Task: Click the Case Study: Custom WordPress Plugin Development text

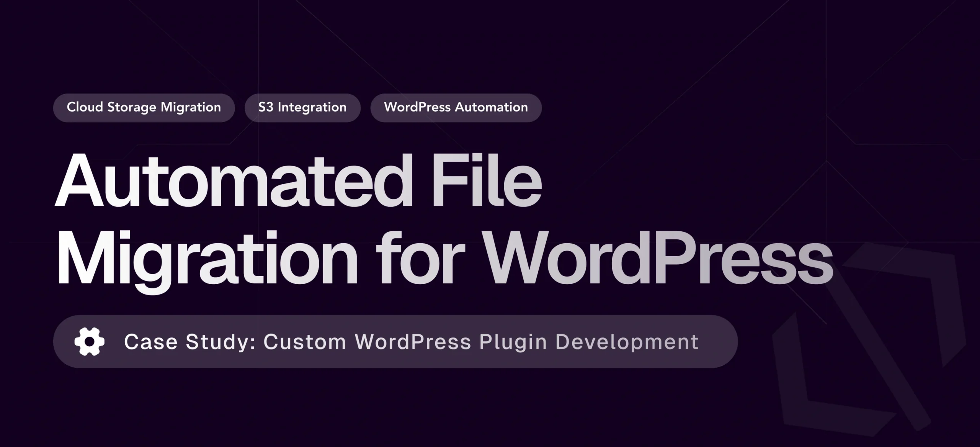Action: tap(412, 342)
